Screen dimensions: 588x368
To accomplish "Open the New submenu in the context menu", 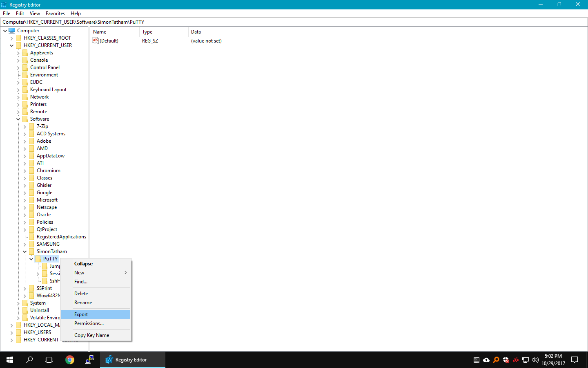I will [x=96, y=273].
